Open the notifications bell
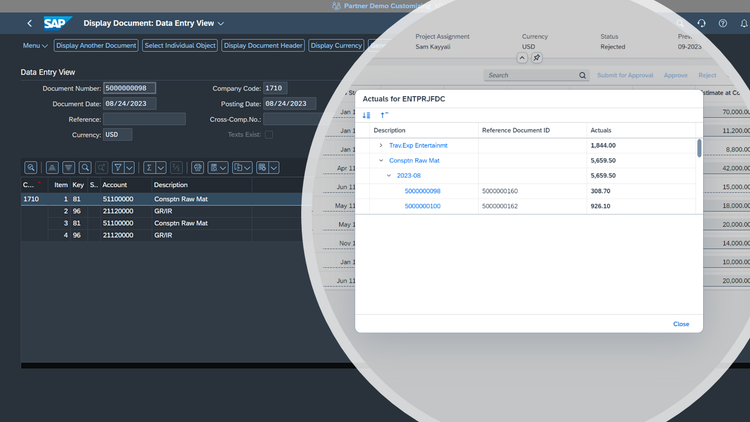The height and width of the screenshot is (422, 750). click(744, 23)
